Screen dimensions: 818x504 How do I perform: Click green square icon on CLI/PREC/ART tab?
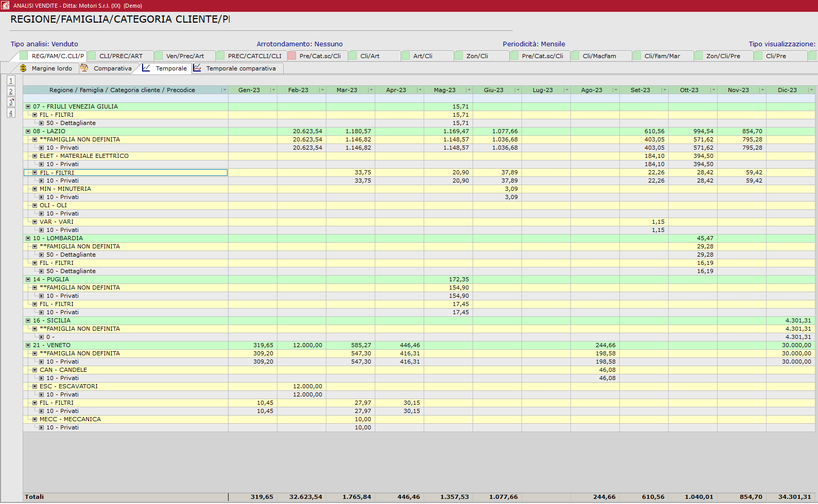click(x=92, y=56)
